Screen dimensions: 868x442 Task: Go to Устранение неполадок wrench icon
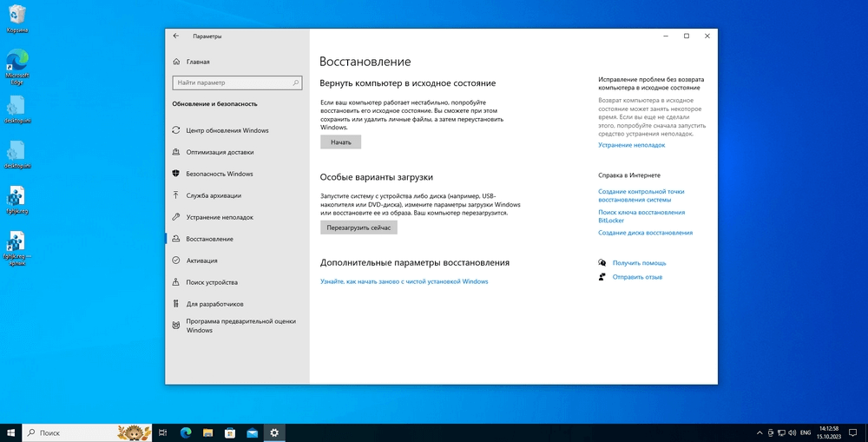(177, 217)
